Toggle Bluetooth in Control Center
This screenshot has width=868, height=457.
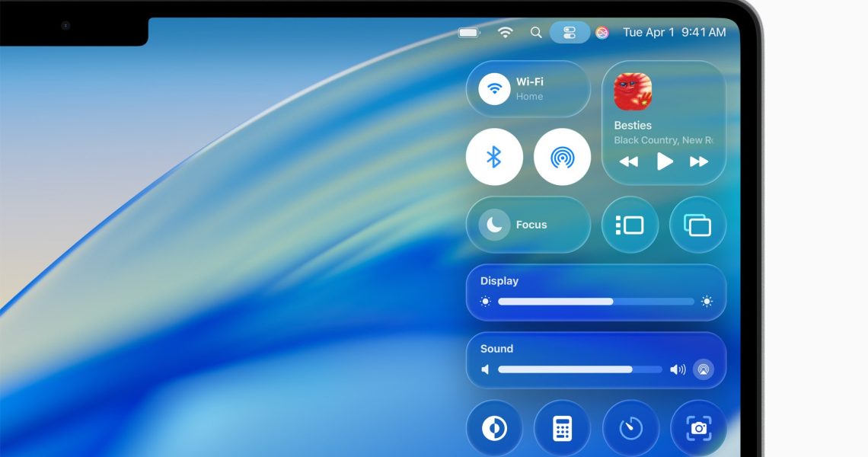494,157
